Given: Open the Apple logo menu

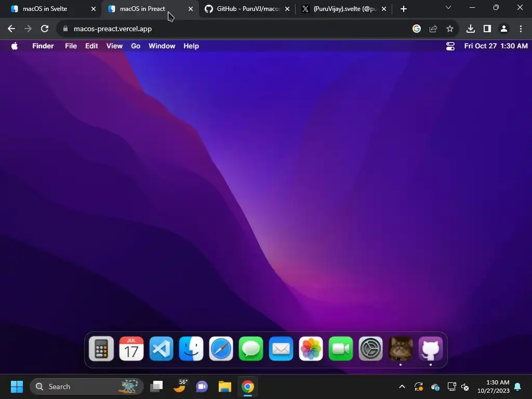Looking at the screenshot, I should [x=14, y=46].
